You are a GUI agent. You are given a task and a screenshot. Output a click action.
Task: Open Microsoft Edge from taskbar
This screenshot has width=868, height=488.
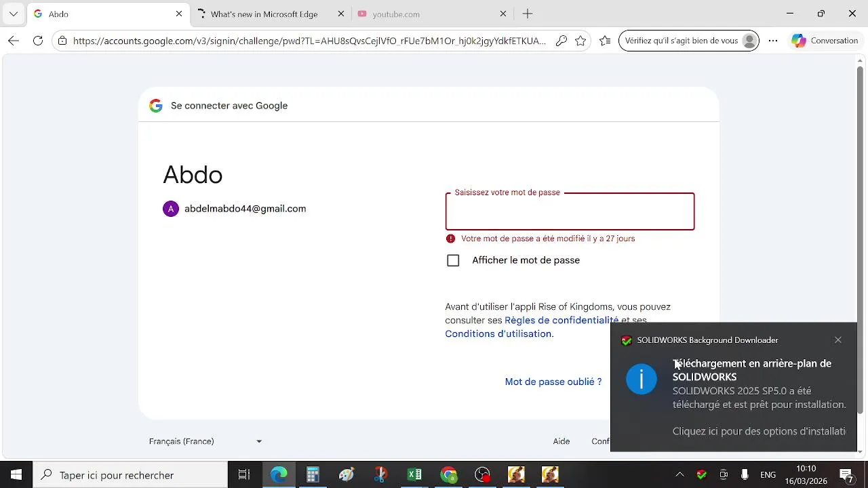click(x=279, y=475)
